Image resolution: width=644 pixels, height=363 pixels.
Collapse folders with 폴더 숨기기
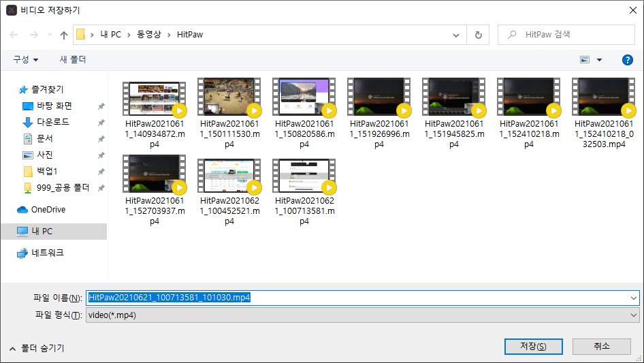37,348
